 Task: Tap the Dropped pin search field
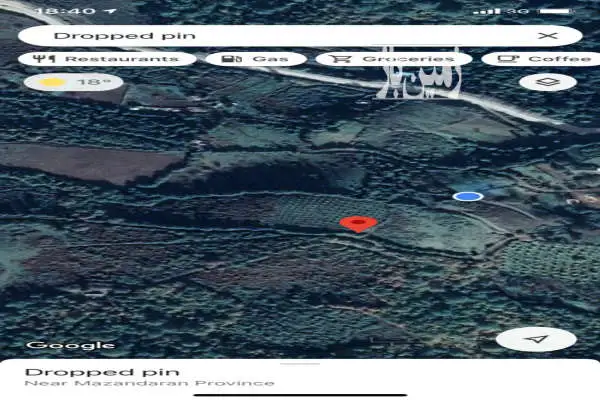coord(300,36)
